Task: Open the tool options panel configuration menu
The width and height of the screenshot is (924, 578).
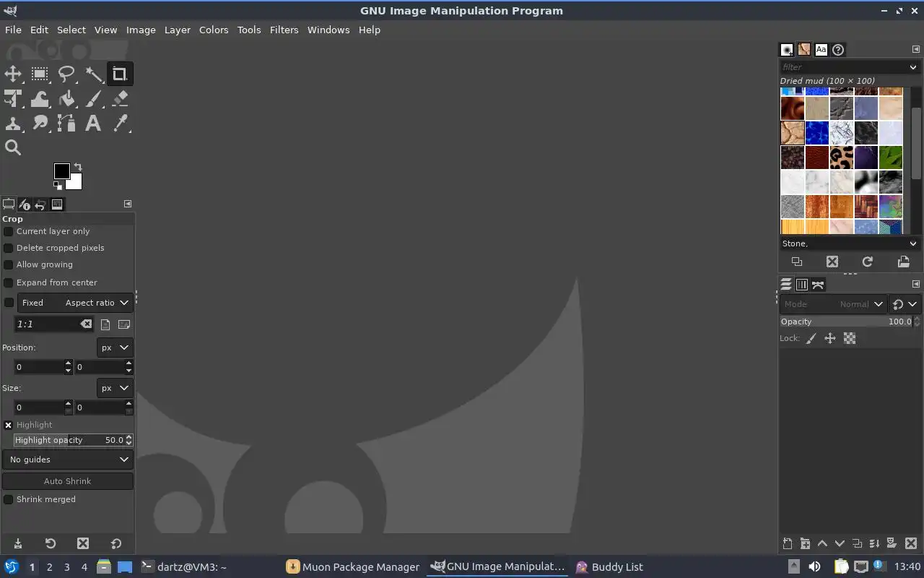Action: tap(127, 204)
